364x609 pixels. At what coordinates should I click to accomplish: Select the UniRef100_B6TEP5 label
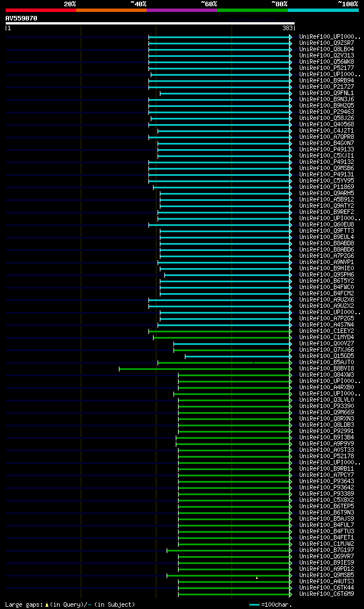(326, 507)
